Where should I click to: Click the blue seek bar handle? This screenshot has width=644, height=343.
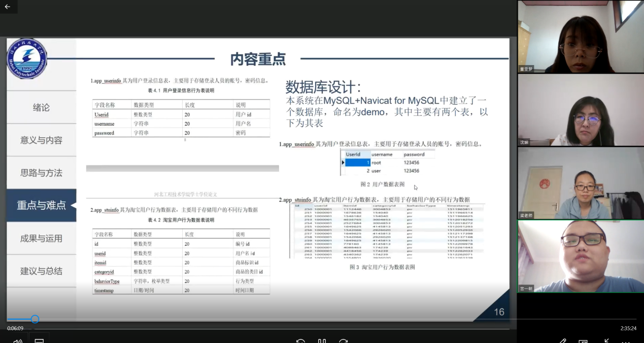(35, 319)
